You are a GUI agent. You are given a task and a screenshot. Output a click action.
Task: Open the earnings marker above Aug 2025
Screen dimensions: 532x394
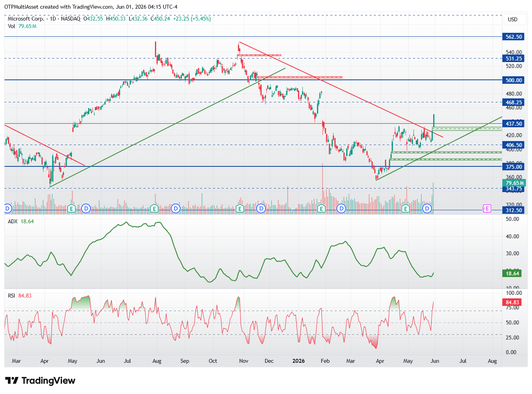pyautogui.click(x=155, y=208)
